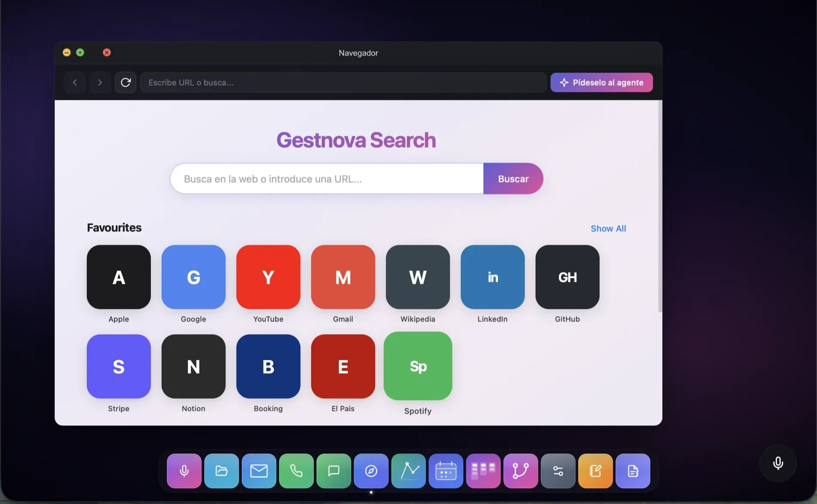Select the compass browser icon in the dock
The height and width of the screenshot is (504, 817).
point(371,471)
